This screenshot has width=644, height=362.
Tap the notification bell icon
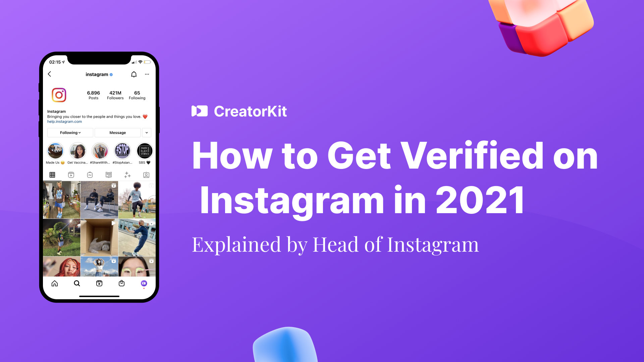[x=133, y=74]
